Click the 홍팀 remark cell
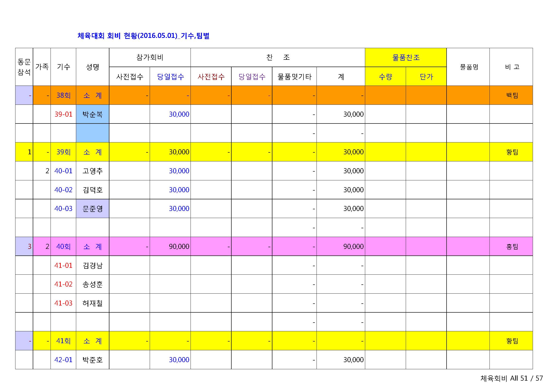The height and width of the screenshot is (392, 555). pos(511,246)
